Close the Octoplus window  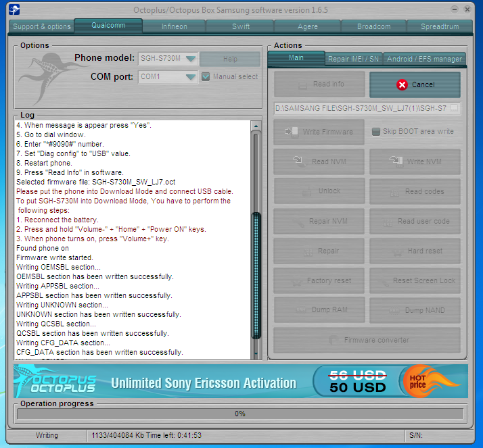point(467,9)
